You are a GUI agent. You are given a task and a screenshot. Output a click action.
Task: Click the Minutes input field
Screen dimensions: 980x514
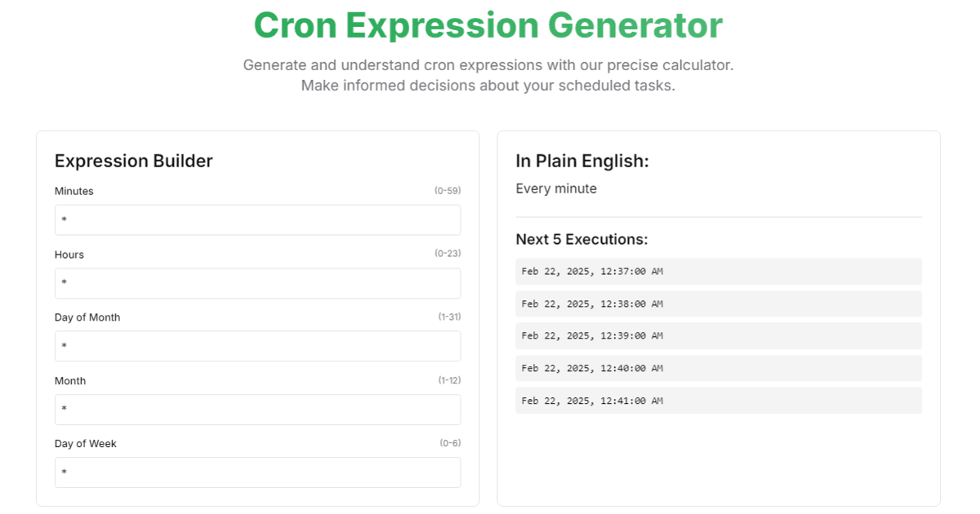[x=257, y=219]
